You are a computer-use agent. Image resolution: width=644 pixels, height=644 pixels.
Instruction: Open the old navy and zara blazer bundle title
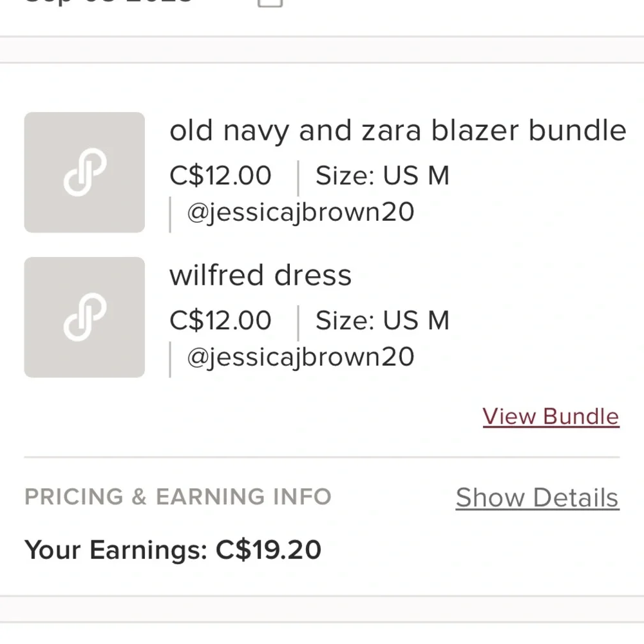click(398, 131)
